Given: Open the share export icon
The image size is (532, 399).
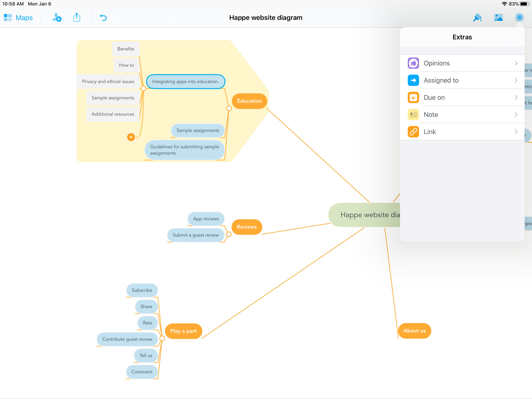Looking at the screenshot, I should [x=77, y=18].
